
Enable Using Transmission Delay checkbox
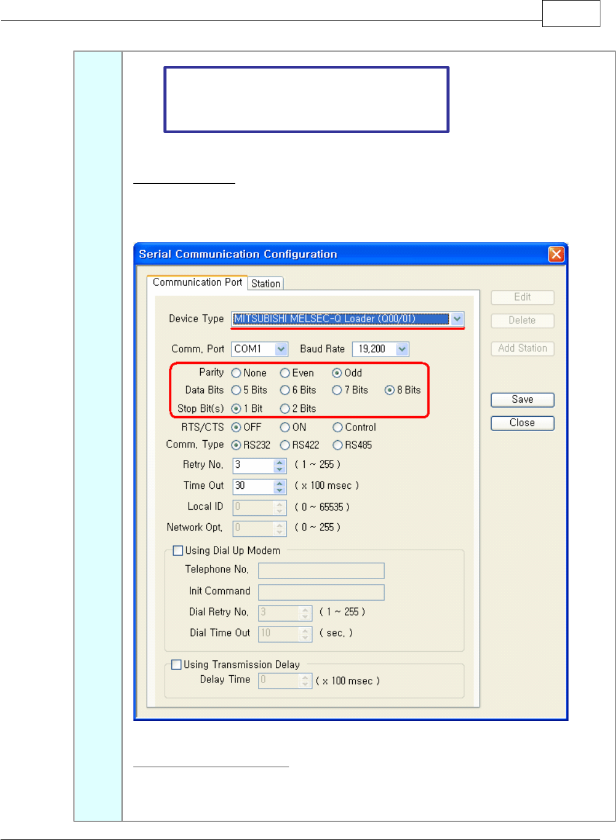pyautogui.click(x=177, y=664)
